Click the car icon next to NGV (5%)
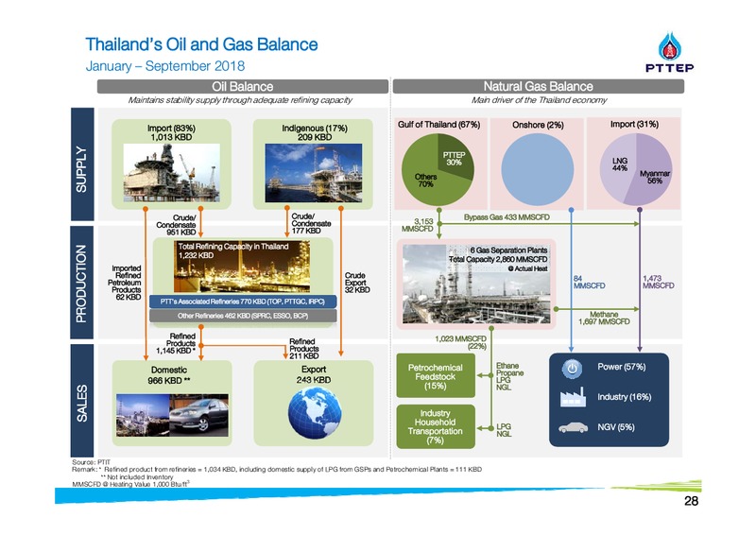Image resolution: width=756 pixels, height=535 pixels. pos(573,427)
